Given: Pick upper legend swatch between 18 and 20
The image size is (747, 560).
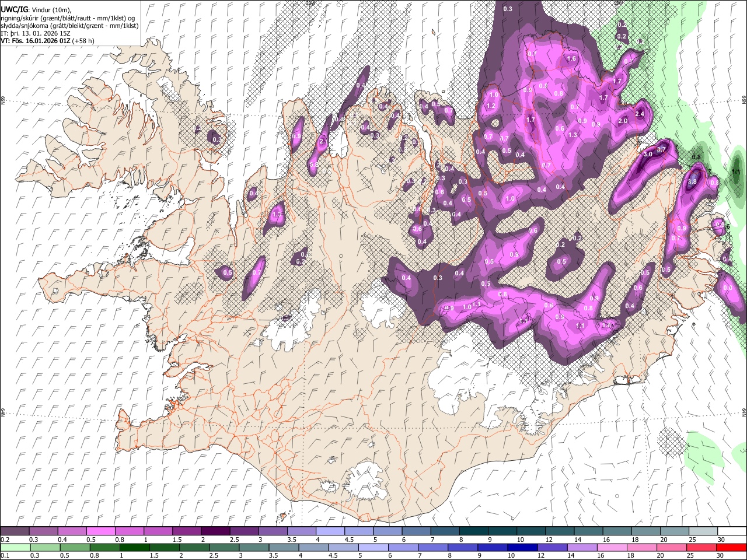Looking at the screenshot, I should coord(645,531).
